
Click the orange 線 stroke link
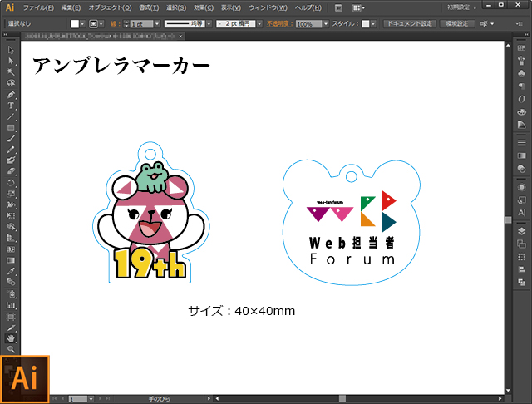click(115, 24)
